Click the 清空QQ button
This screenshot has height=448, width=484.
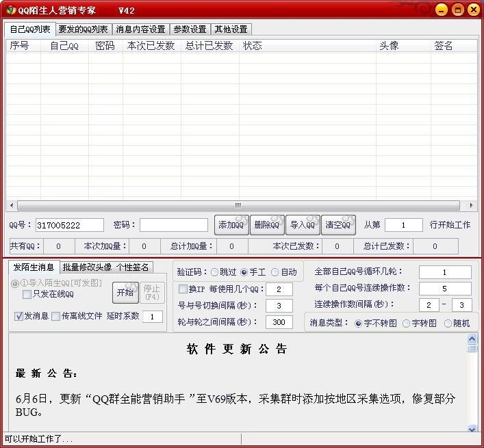click(338, 225)
